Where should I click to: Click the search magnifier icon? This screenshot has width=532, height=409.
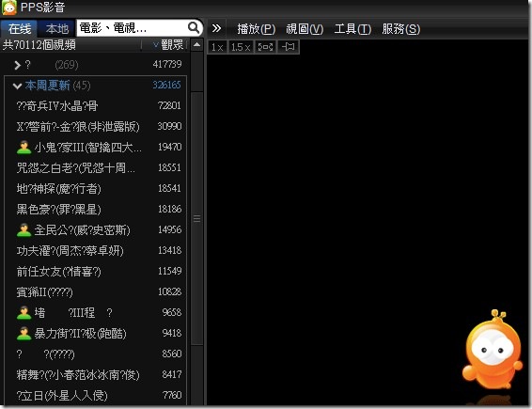194,27
